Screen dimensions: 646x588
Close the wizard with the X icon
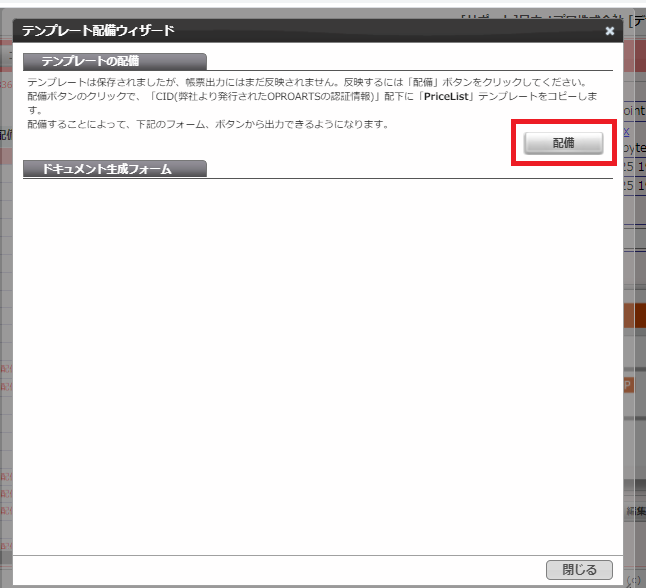(609, 31)
